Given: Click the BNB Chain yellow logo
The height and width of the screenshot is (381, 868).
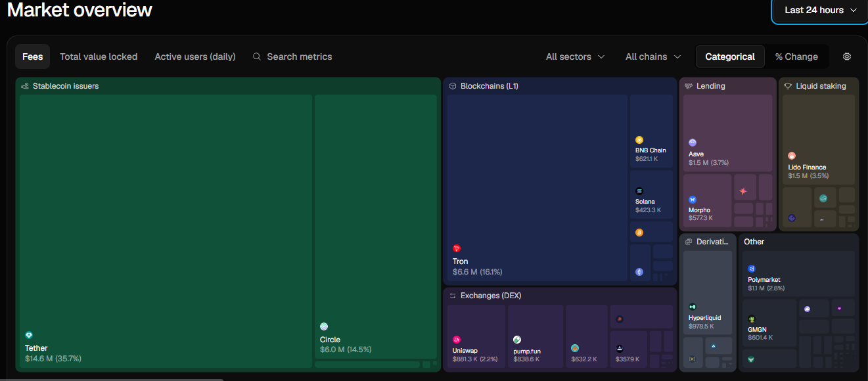Looking at the screenshot, I should pos(639,140).
